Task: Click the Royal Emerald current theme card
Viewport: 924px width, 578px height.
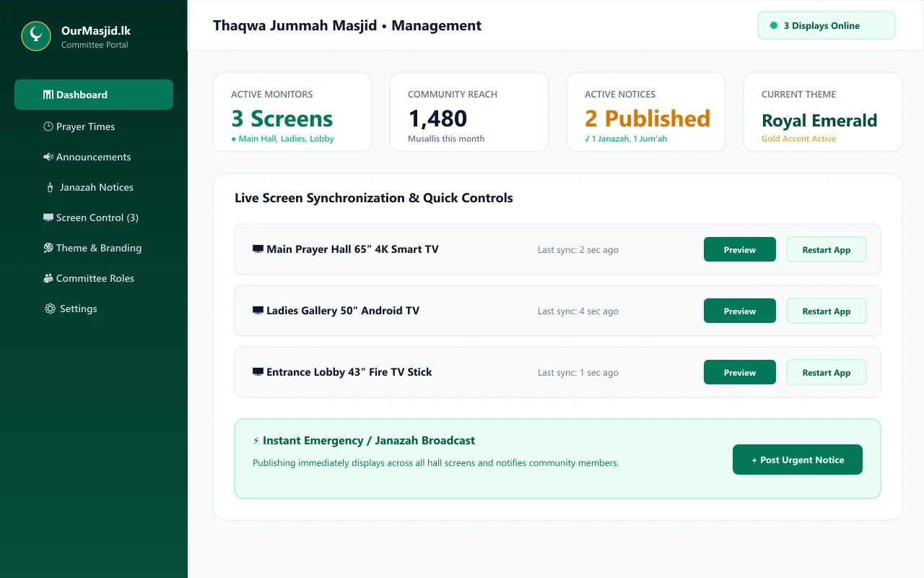Action: click(x=823, y=112)
